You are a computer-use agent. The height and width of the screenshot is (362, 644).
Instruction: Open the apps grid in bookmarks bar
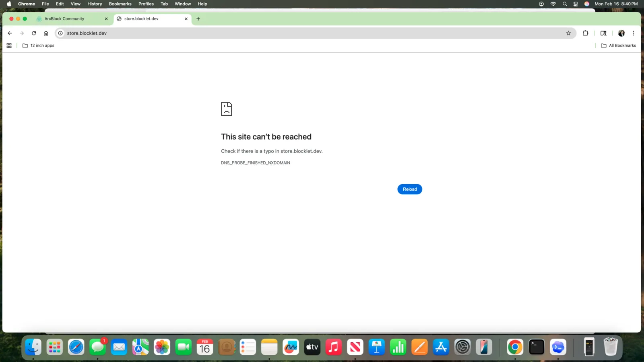pyautogui.click(x=9, y=45)
